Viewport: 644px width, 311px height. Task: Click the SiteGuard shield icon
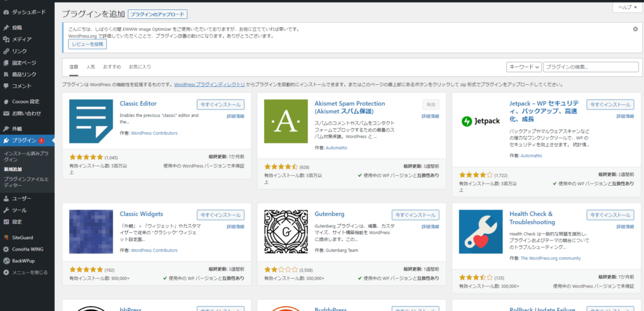(x=6, y=237)
